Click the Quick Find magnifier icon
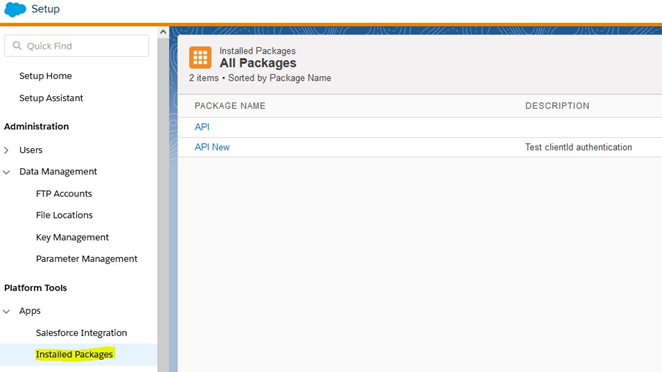 (17, 46)
